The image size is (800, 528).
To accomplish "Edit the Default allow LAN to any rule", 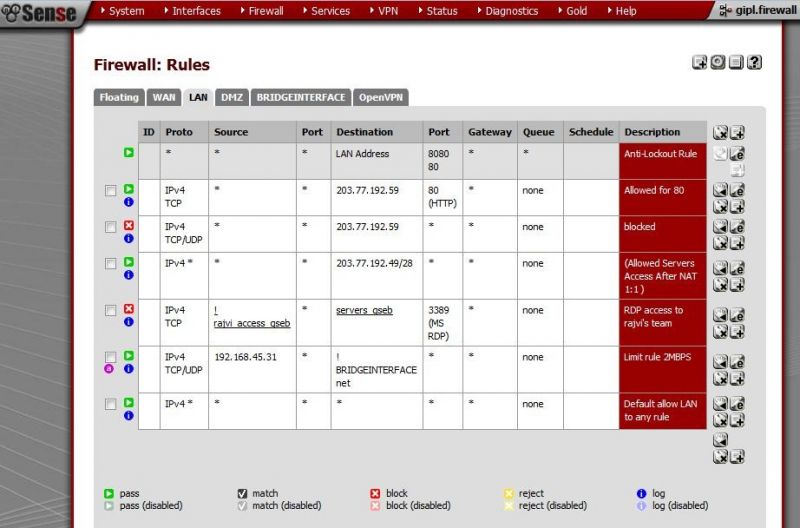I will [737, 404].
